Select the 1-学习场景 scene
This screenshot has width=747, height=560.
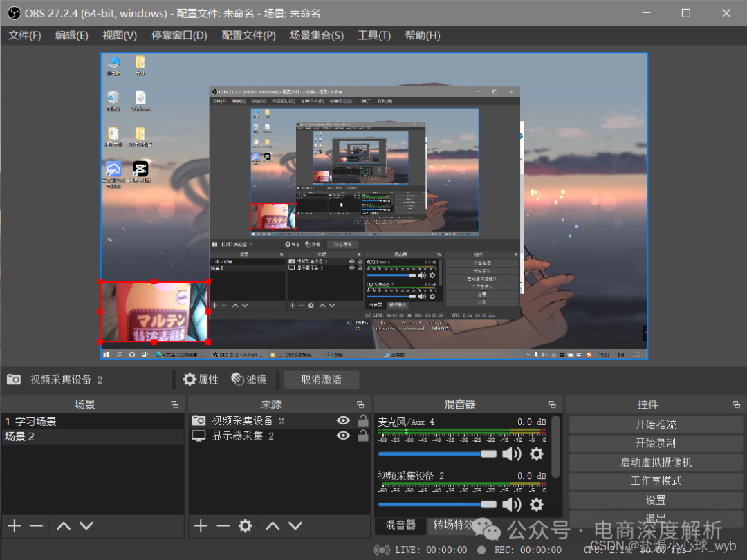[x=31, y=421]
